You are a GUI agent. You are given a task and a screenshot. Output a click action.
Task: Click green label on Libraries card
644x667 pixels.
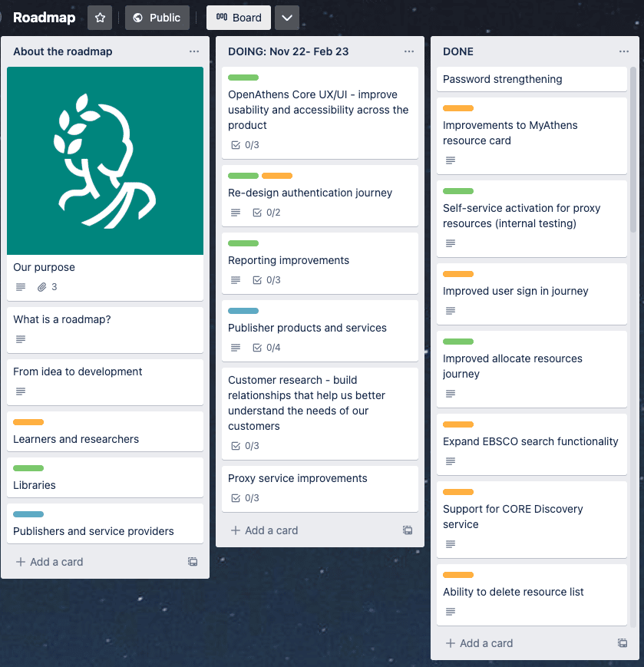click(28, 468)
